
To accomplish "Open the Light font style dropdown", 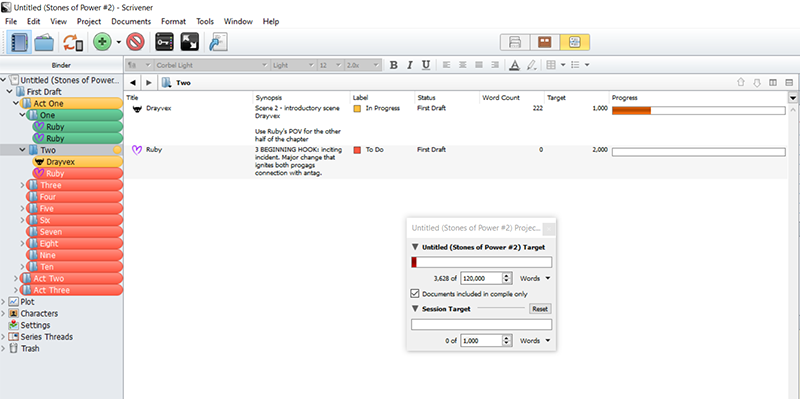I will click(293, 65).
